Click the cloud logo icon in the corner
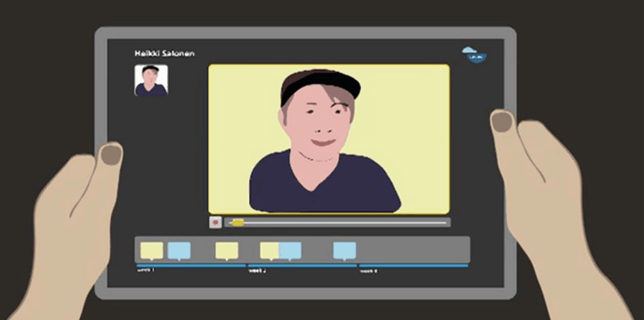The width and height of the screenshot is (644, 320). click(x=474, y=54)
